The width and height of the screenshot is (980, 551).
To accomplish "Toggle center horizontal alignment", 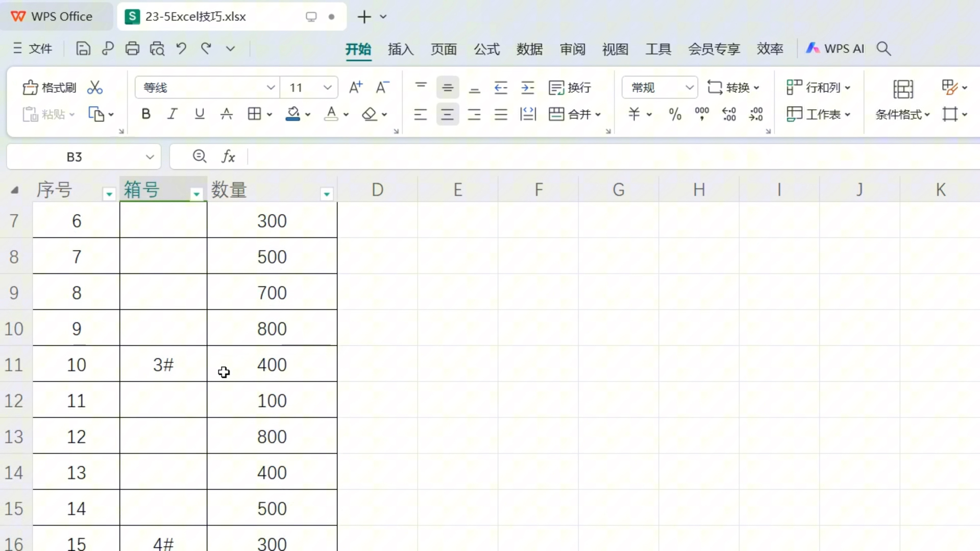I will 447,114.
